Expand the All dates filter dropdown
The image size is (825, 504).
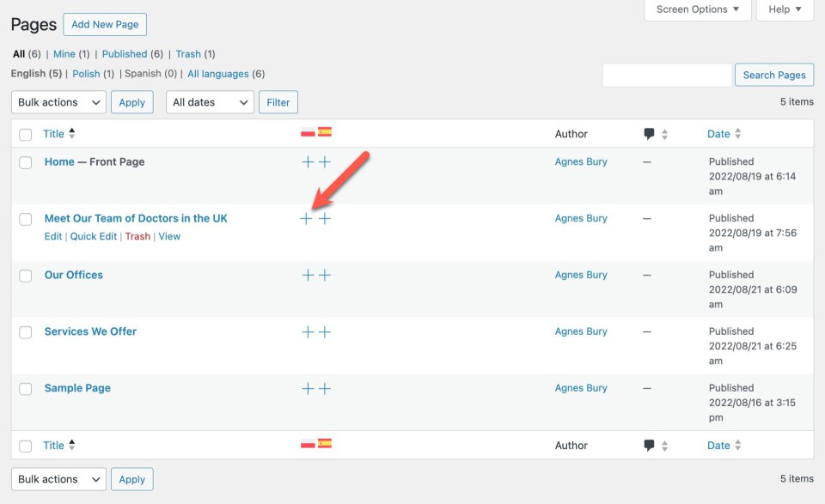pyautogui.click(x=210, y=102)
